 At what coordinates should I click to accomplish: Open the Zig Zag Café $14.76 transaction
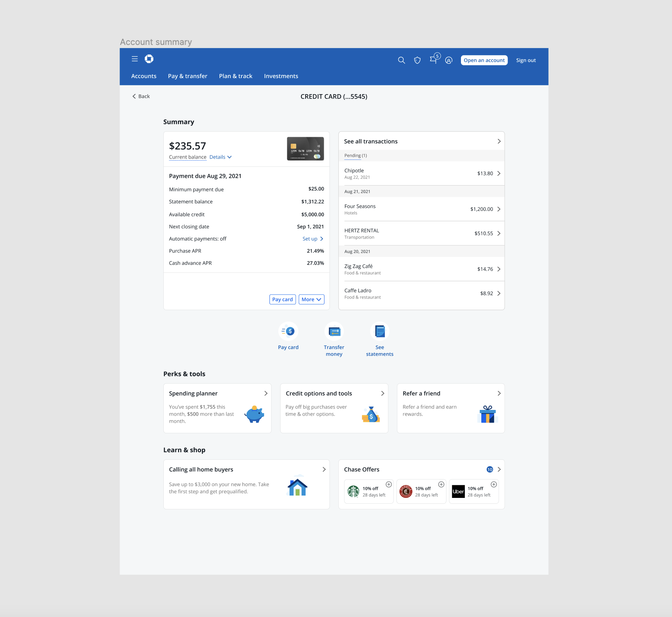421,269
